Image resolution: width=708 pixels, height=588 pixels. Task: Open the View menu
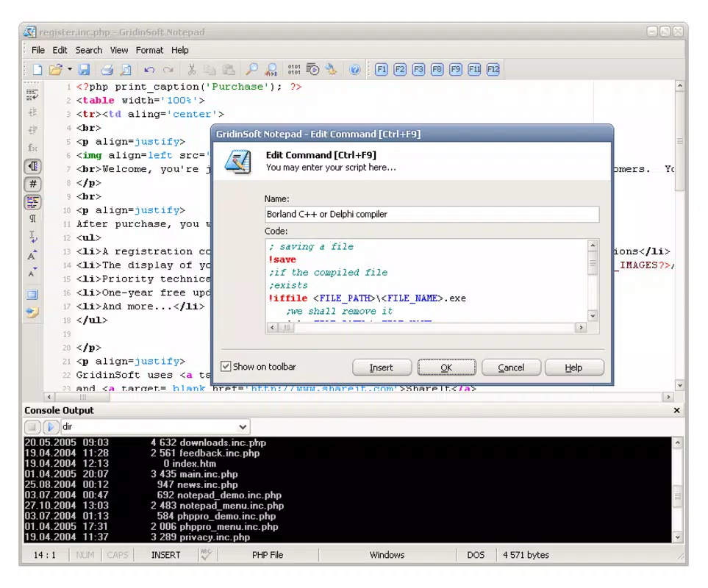pyautogui.click(x=119, y=50)
